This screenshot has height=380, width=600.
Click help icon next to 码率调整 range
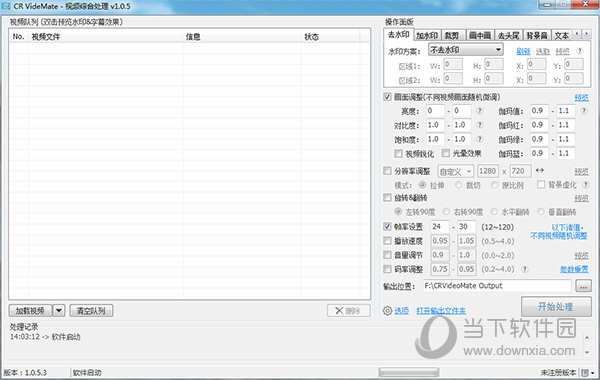[x=525, y=269]
